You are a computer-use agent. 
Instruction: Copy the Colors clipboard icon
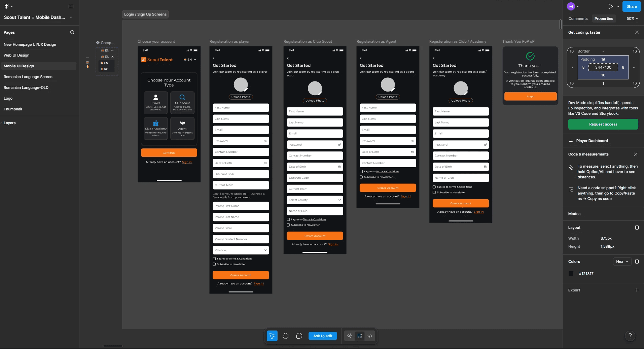click(637, 261)
